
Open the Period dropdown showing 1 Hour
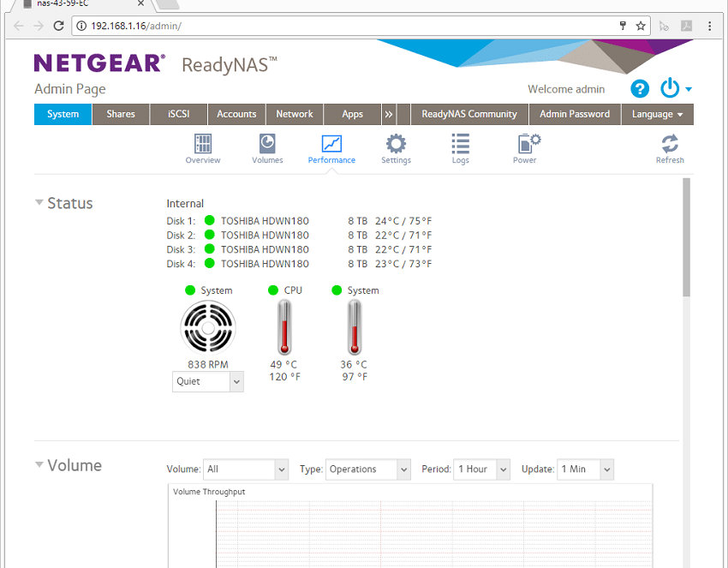(481, 469)
